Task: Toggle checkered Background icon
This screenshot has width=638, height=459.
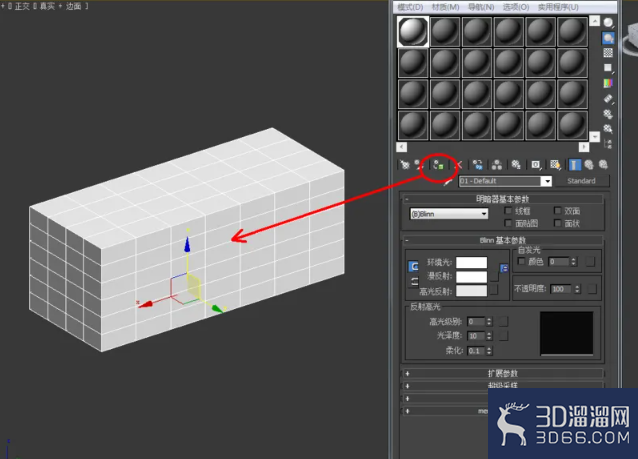Action: click(608, 53)
